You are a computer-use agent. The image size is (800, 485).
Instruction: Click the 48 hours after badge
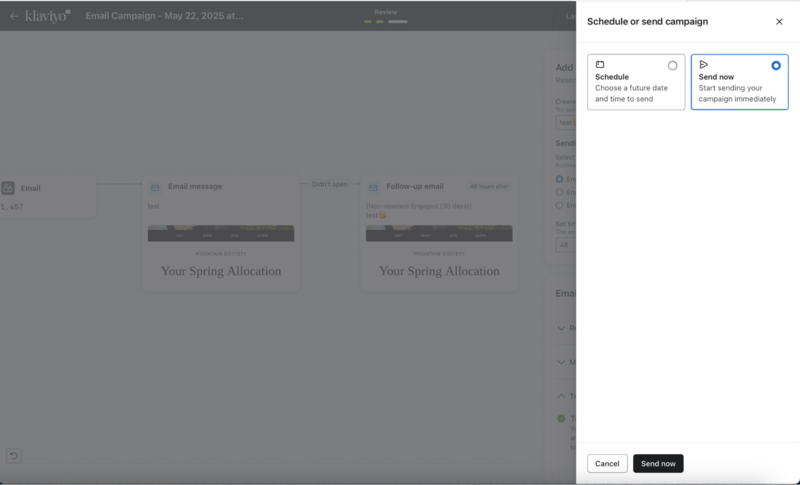tap(489, 186)
